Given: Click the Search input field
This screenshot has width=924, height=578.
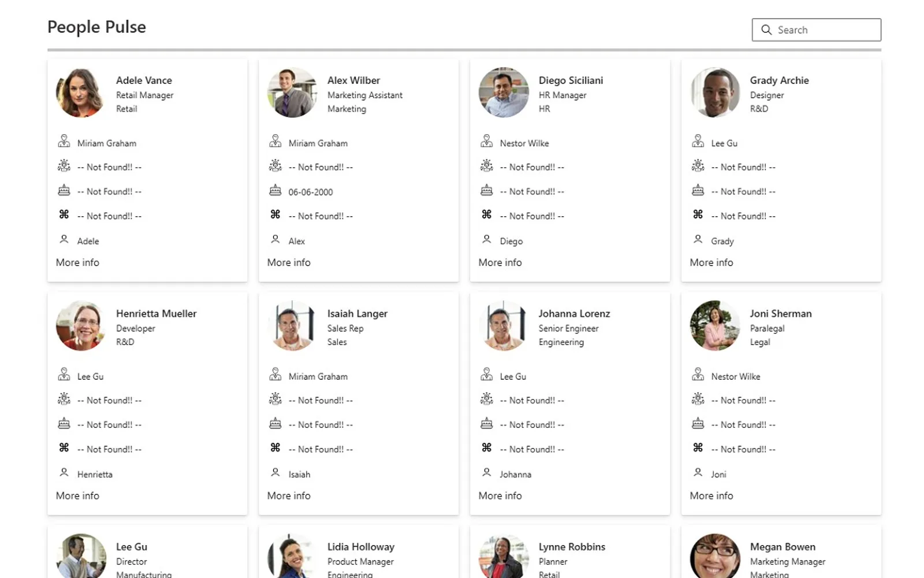Looking at the screenshot, I should [816, 30].
